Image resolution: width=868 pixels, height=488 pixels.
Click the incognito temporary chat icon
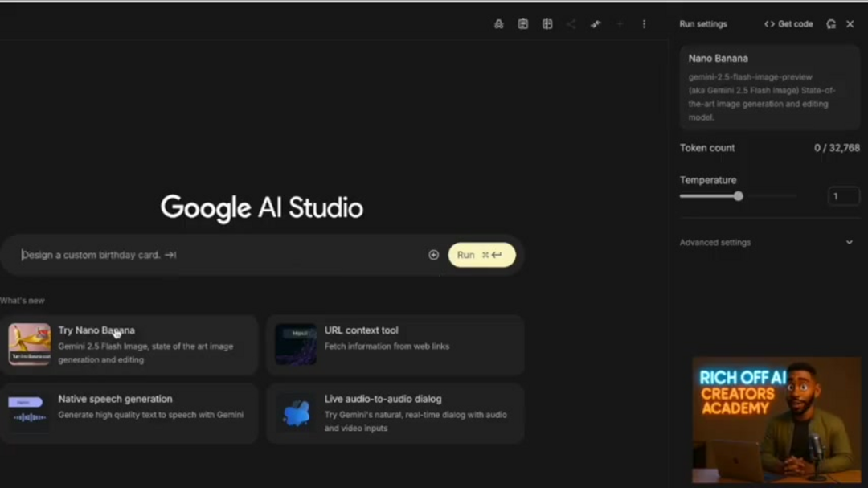499,24
